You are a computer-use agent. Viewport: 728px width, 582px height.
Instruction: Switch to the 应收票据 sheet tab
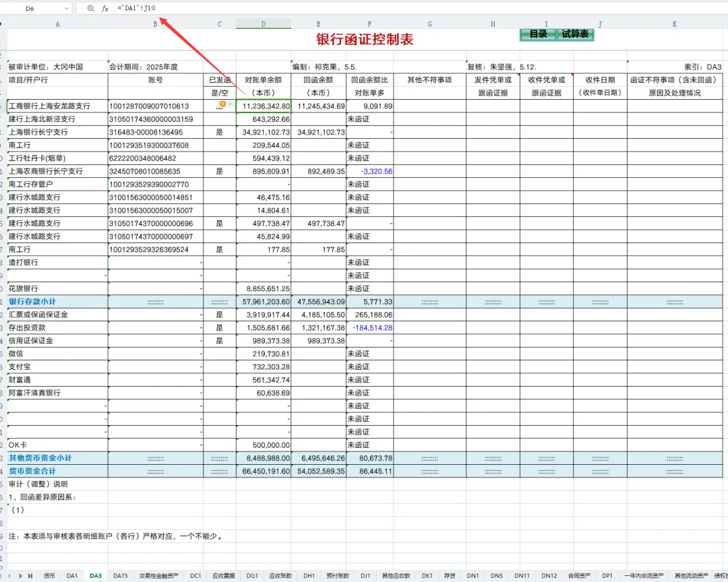pyautogui.click(x=224, y=575)
